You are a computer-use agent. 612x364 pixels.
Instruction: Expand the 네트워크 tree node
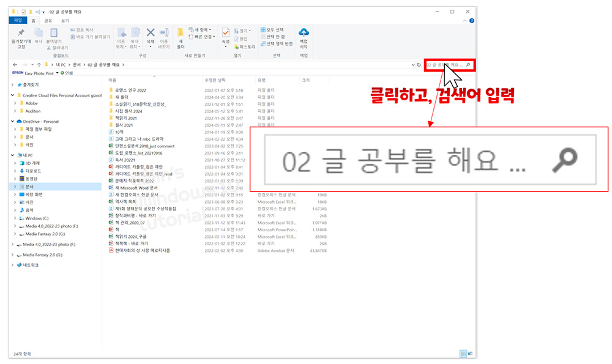(x=12, y=265)
